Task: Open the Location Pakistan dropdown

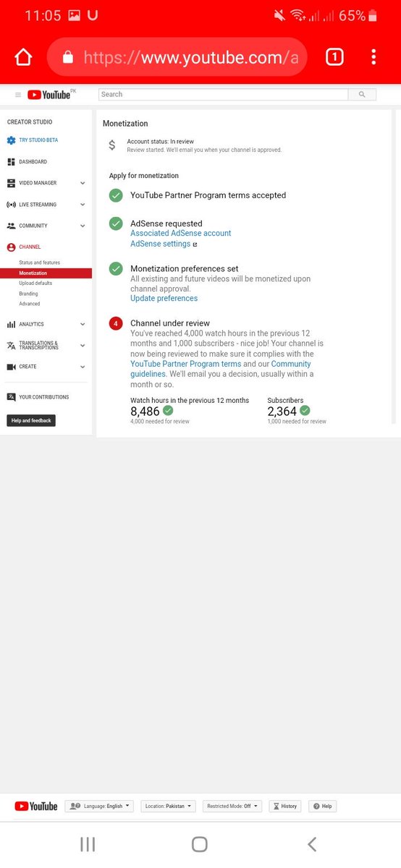Action: (168, 806)
